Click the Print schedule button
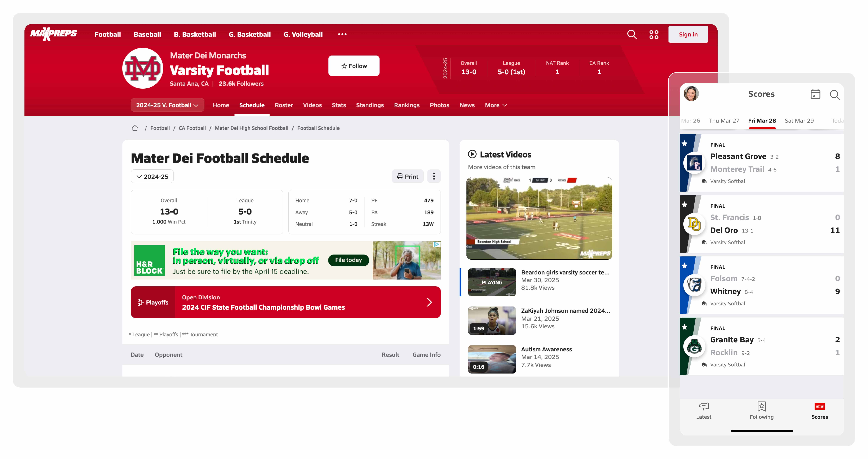Image resolution: width=868 pixels, height=459 pixels. 407,177
